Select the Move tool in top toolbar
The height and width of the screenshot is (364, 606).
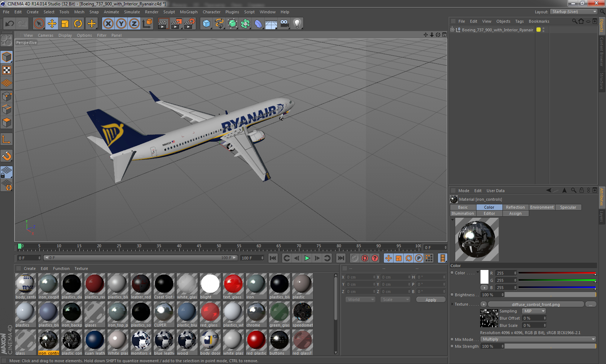pos(52,24)
